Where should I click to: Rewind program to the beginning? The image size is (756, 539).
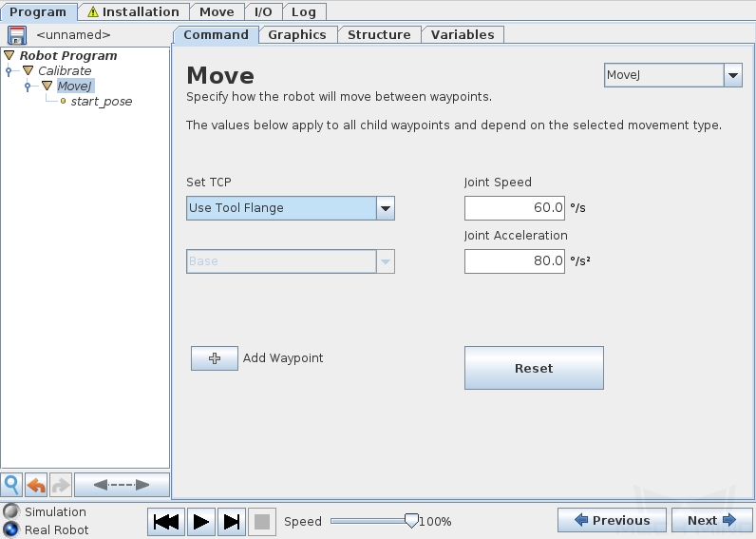pyautogui.click(x=166, y=522)
